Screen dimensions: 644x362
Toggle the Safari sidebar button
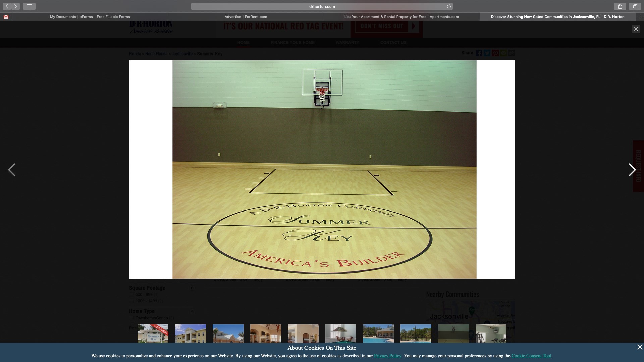point(29,6)
